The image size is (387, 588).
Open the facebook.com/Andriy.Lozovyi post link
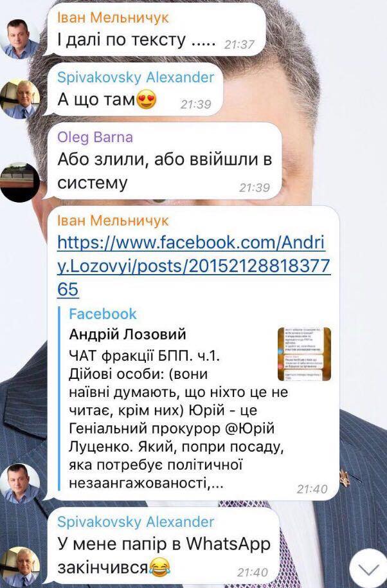tap(194, 266)
